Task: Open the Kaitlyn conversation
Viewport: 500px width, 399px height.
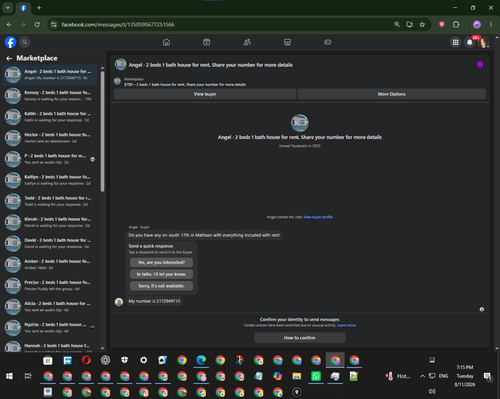Action: [x=50, y=180]
